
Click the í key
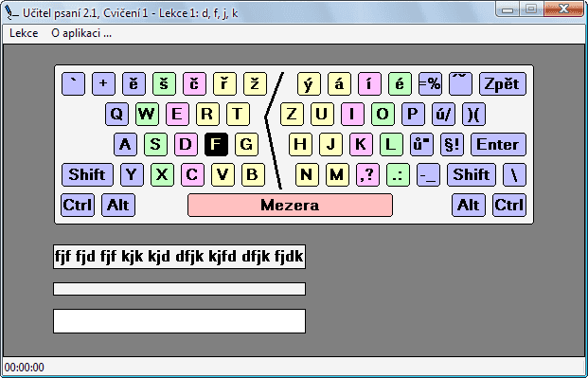(x=369, y=83)
